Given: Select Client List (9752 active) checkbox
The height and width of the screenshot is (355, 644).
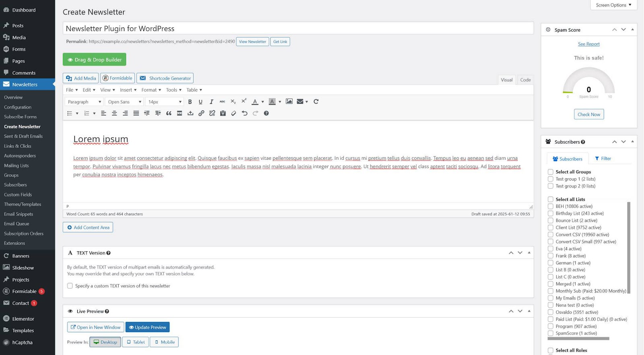Looking at the screenshot, I should click(x=551, y=227).
